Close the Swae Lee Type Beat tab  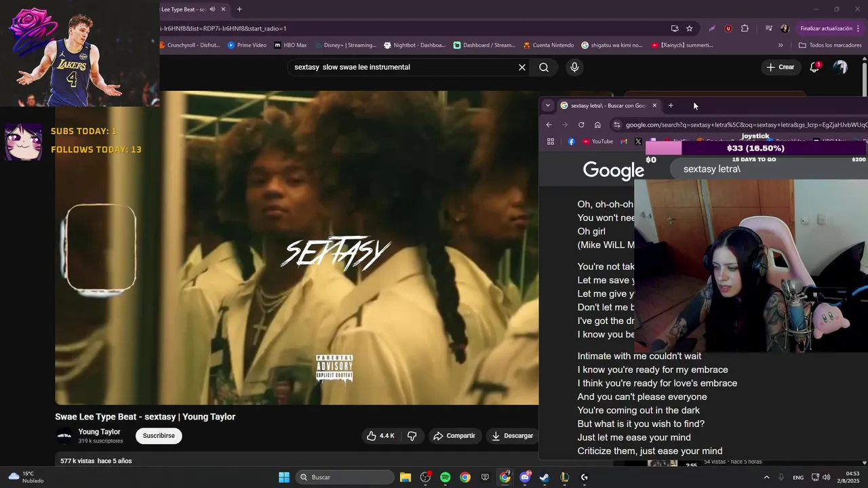(x=223, y=9)
